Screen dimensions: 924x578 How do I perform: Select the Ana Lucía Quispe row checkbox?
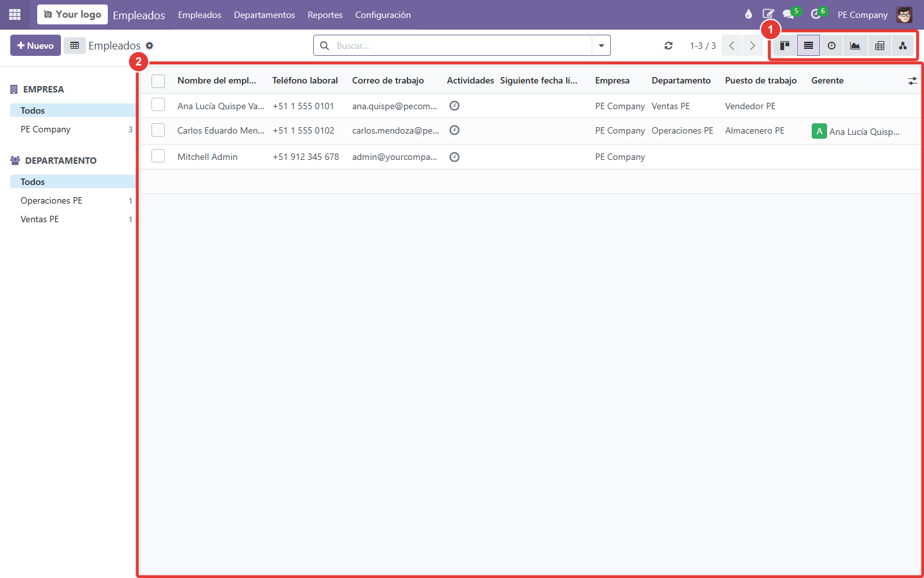(158, 105)
